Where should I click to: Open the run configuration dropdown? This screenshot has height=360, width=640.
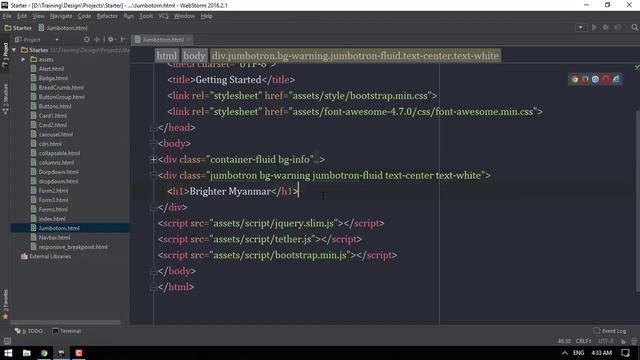[x=580, y=28]
